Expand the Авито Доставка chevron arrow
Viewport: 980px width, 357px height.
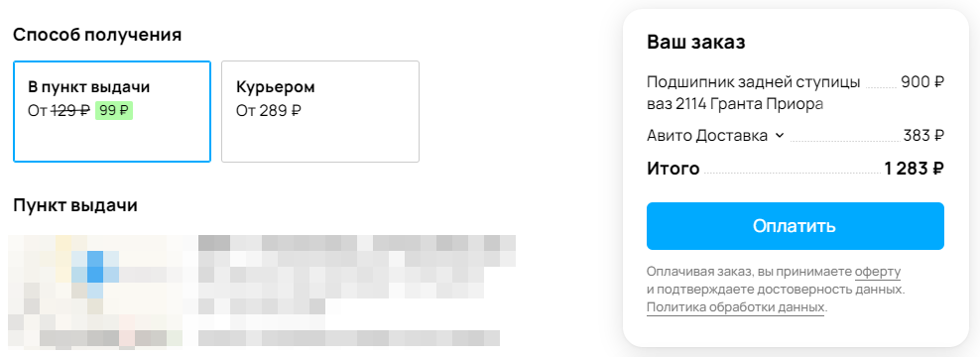(779, 136)
